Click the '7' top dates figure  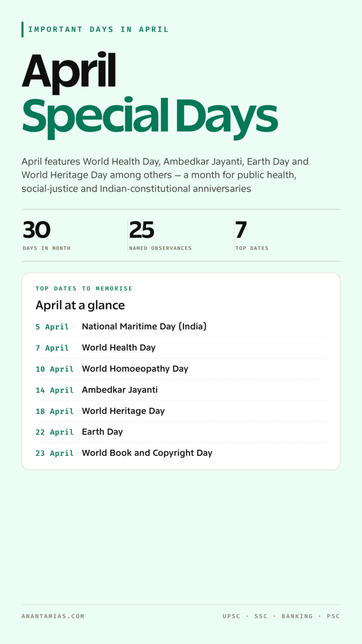tap(241, 230)
